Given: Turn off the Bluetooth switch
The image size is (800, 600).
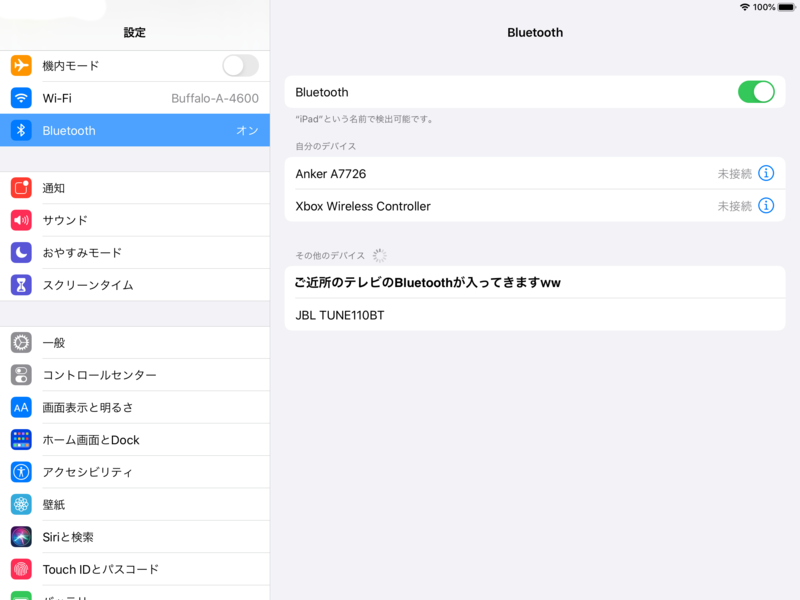Looking at the screenshot, I should click(756, 92).
